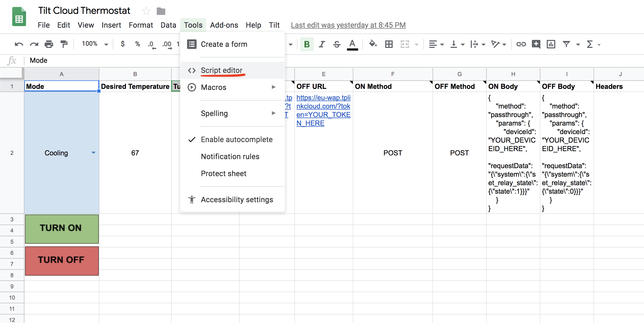Open the move-to-folder icon
This screenshot has width=644, height=323.
[161, 11]
